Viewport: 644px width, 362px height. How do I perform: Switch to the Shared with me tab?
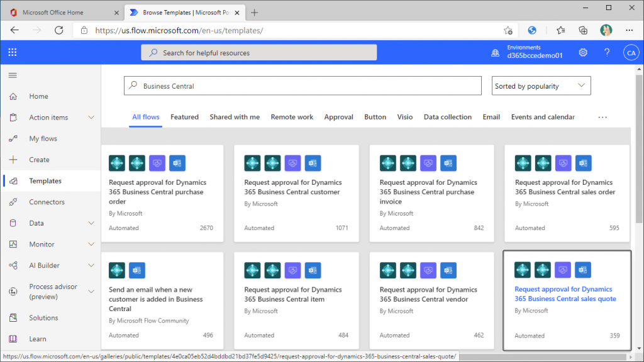[x=235, y=117]
